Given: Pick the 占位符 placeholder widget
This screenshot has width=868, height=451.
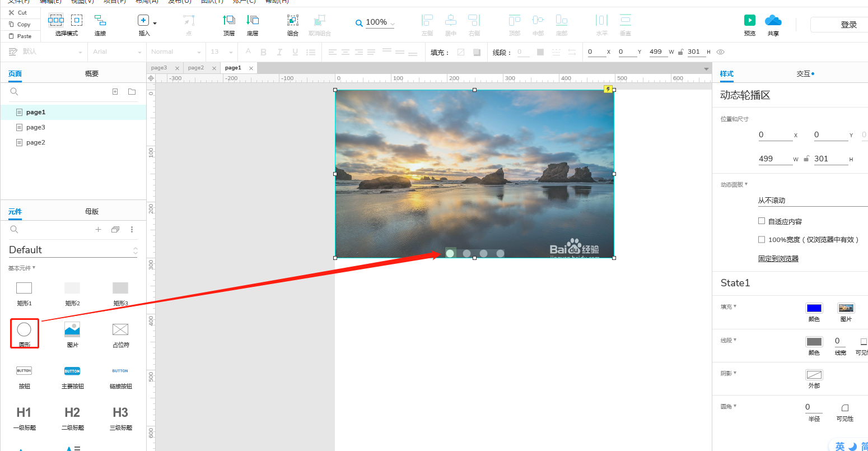Looking at the screenshot, I should pyautogui.click(x=120, y=334).
